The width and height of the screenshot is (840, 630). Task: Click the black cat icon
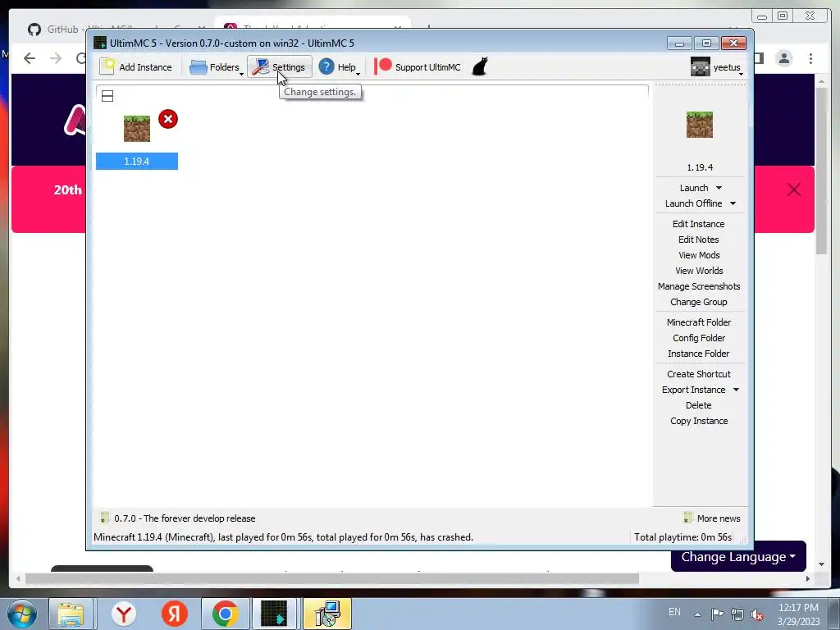479,67
